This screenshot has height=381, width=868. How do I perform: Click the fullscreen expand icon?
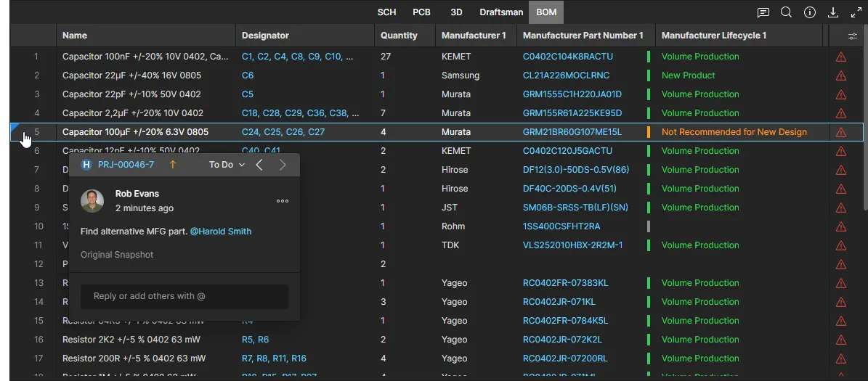coord(856,12)
